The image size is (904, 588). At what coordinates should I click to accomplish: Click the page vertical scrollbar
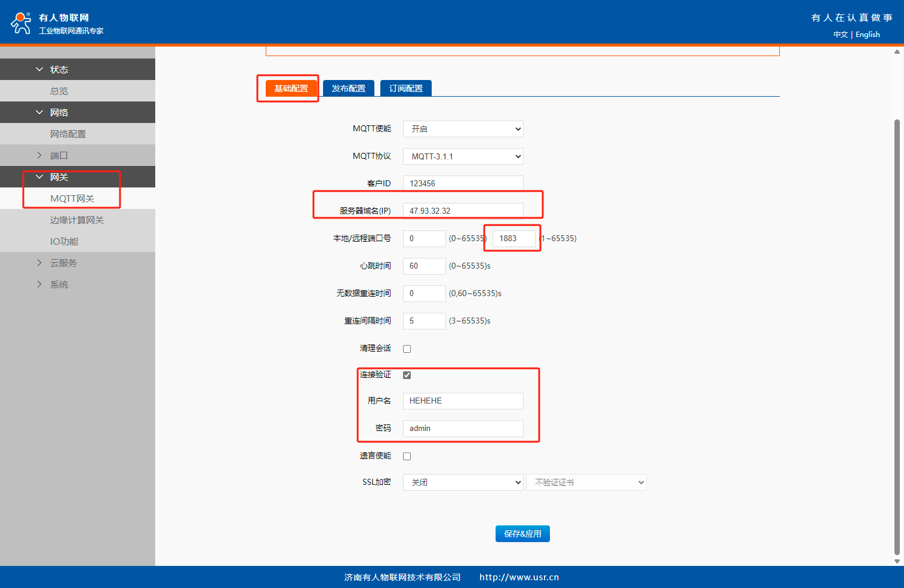896,334
